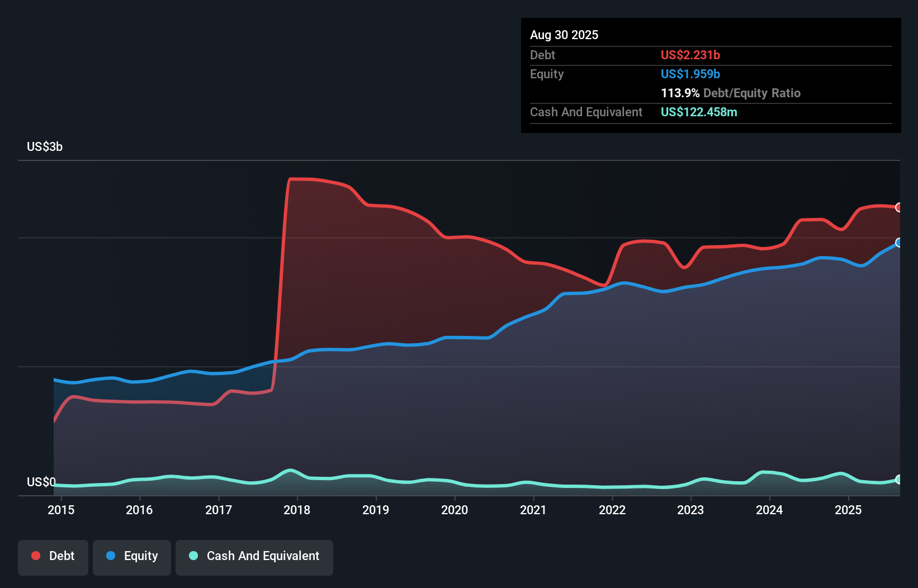
Task: Click the red Debt legend dot icon
Action: [35, 556]
